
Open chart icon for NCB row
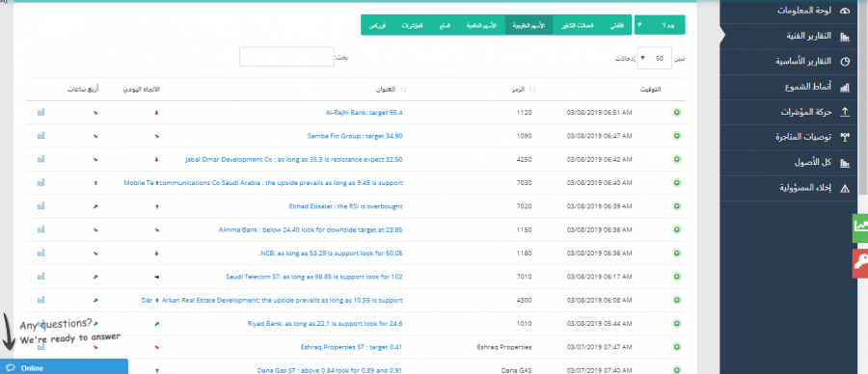pos(41,253)
